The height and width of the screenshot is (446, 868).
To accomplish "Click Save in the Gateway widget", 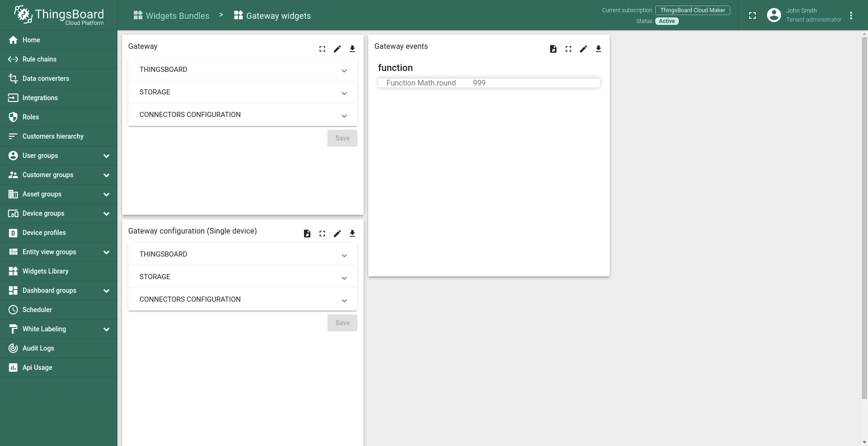I will (x=342, y=138).
